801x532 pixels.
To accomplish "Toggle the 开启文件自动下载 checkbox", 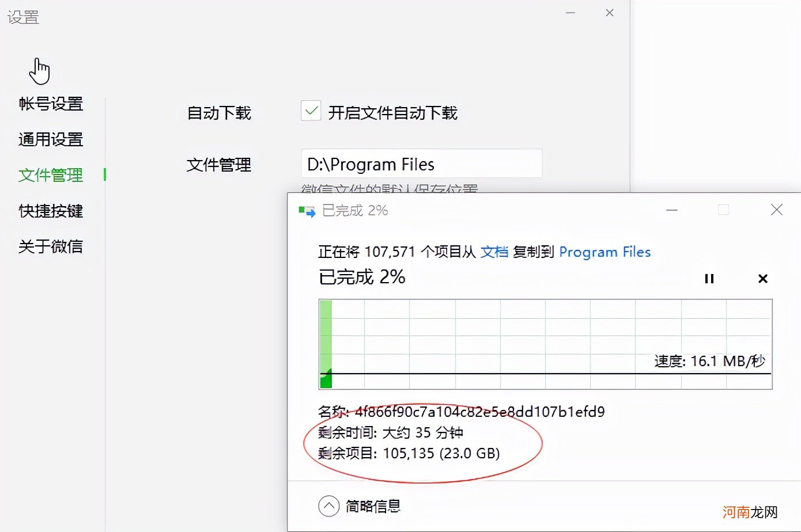I will 311,111.
